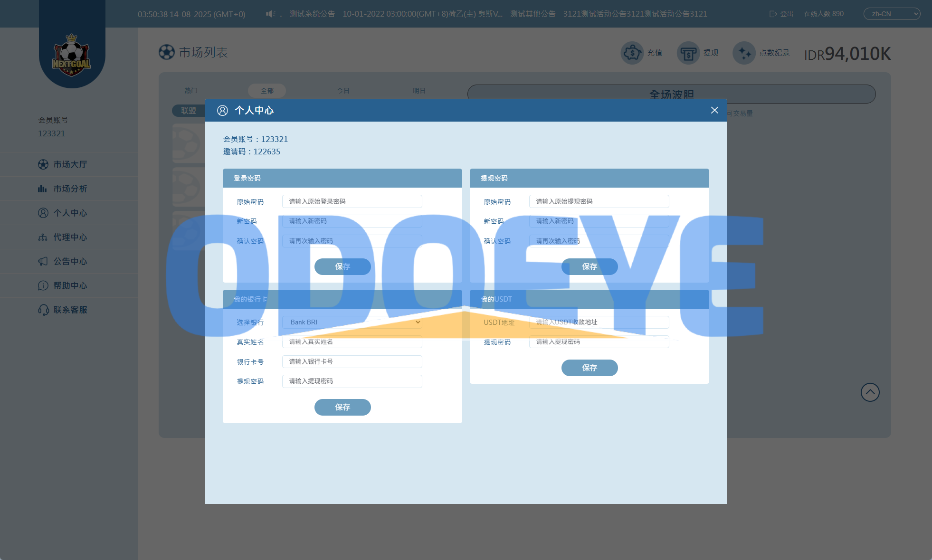Click the original login password field
This screenshot has width=932, height=560.
point(352,201)
